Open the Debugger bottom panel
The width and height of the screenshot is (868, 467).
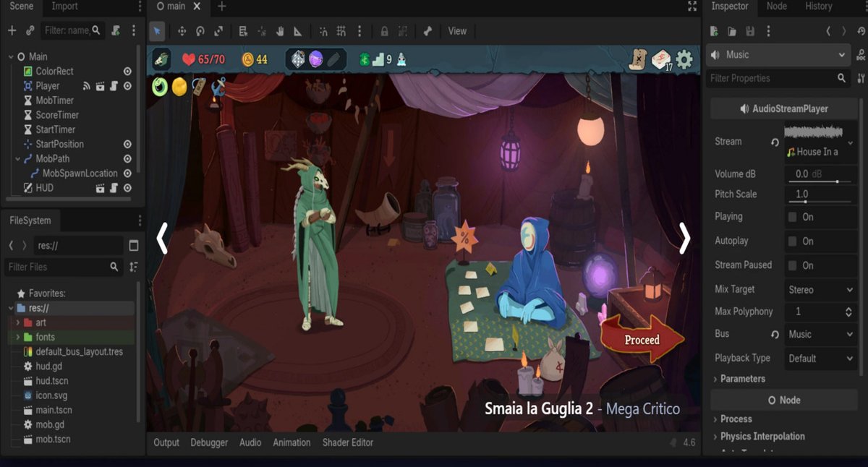(x=209, y=442)
